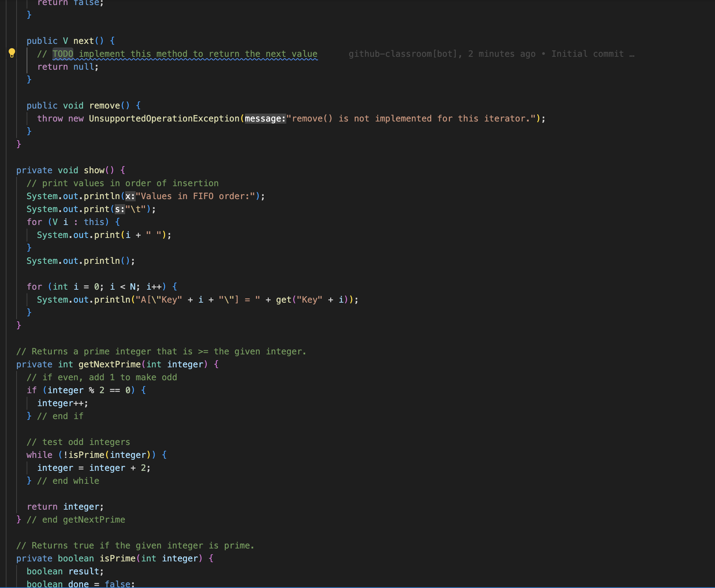Image resolution: width=715 pixels, height=588 pixels.
Task: Click the 'this' keyword in the for loop
Action: click(x=94, y=222)
